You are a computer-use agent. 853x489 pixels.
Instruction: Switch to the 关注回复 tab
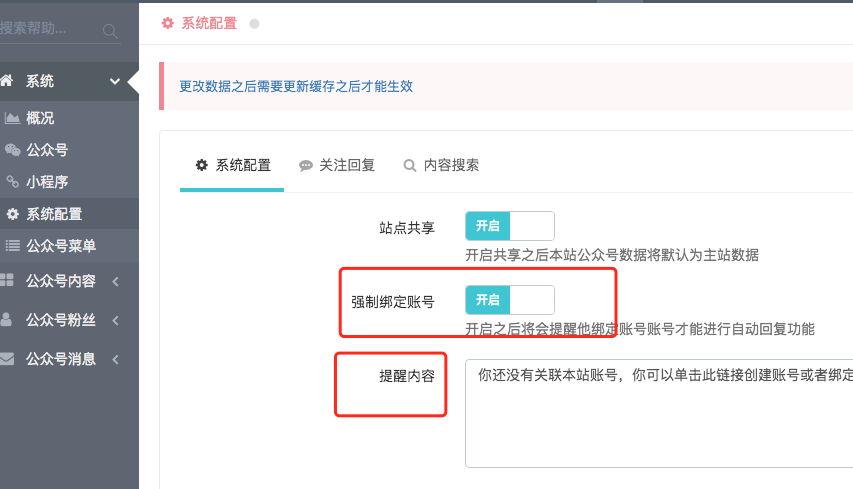click(x=337, y=165)
